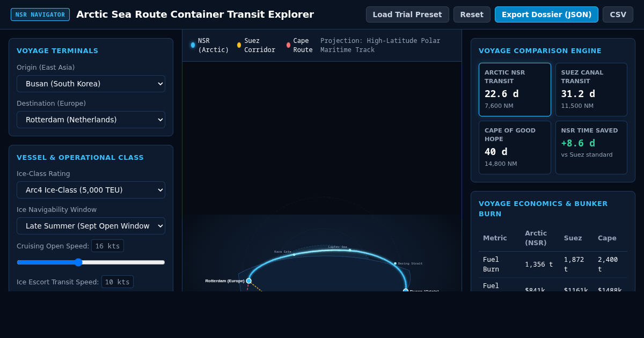
Task: Click the Arctic Sea Route page title
Action: coord(195,14)
